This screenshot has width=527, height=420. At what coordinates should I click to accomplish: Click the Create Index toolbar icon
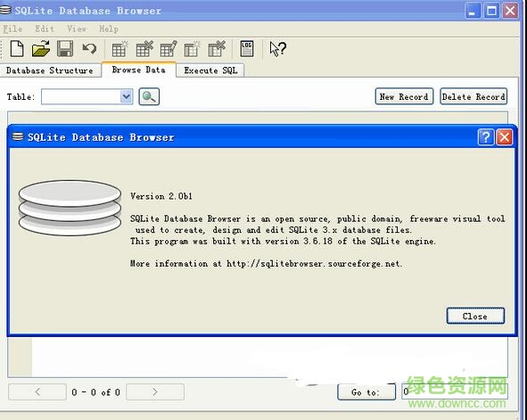pyautogui.click(x=192, y=49)
